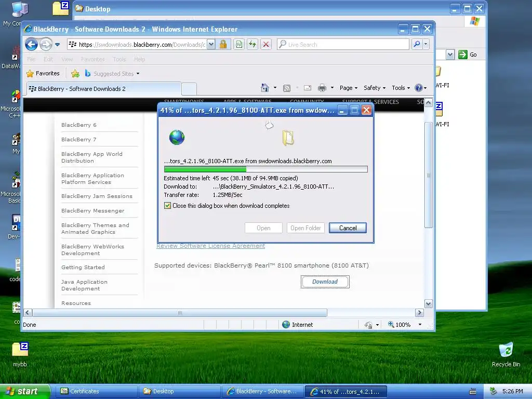The image size is (532, 399).
Task: Open the BlackBerry 7 sidebar link
Action: pos(79,139)
